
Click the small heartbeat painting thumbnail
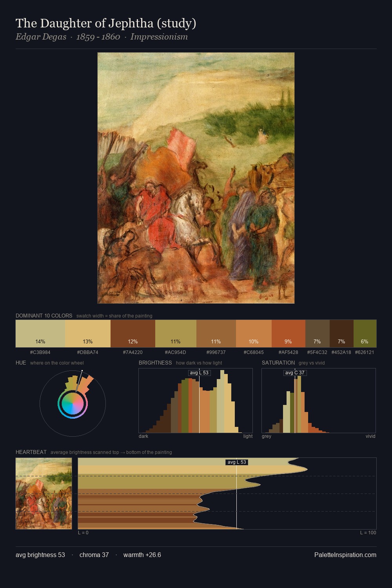click(44, 494)
